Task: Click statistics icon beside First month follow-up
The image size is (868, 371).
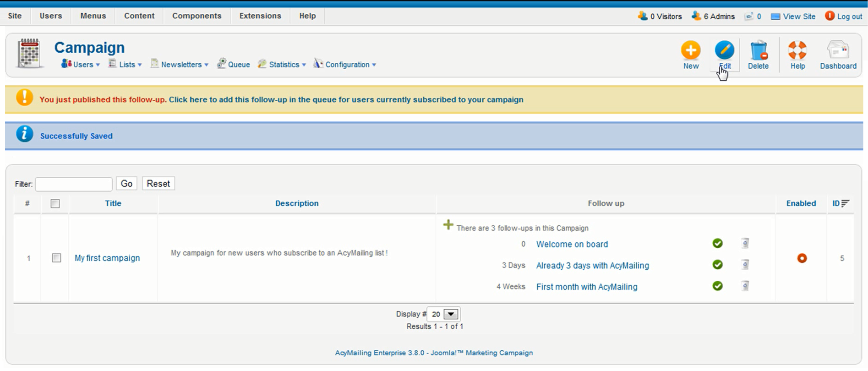Action: [x=745, y=286]
